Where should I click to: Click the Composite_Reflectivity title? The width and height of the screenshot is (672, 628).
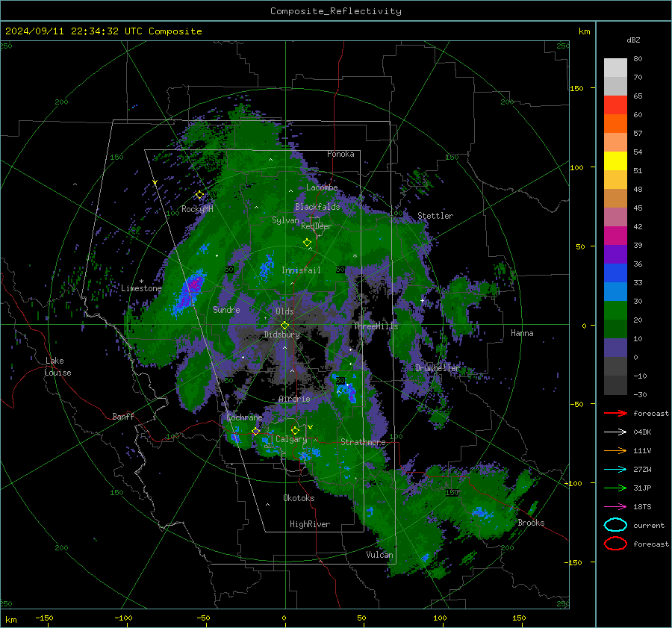pos(336,11)
